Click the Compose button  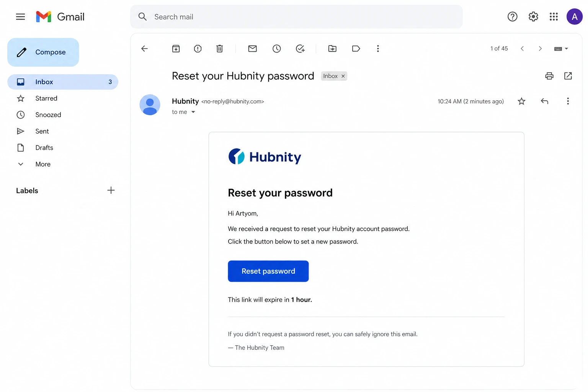point(43,52)
